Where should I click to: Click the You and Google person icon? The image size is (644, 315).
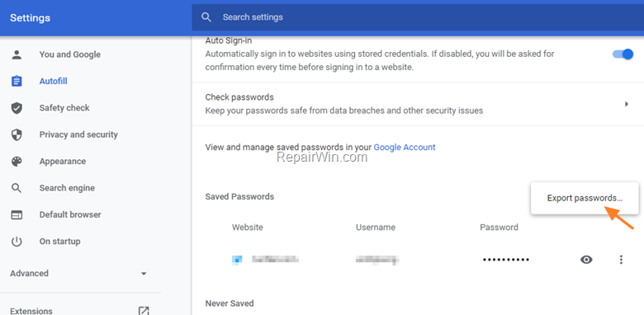(x=17, y=54)
